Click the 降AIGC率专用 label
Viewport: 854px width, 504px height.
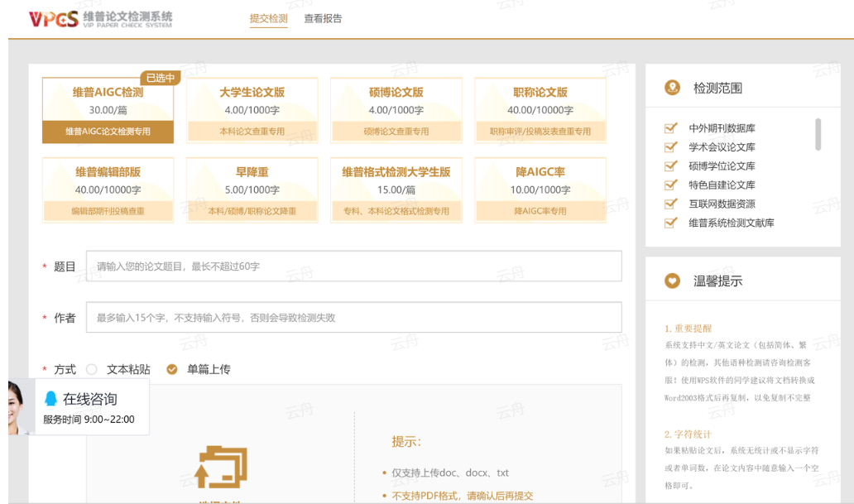pyautogui.click(x=540, y=211)
